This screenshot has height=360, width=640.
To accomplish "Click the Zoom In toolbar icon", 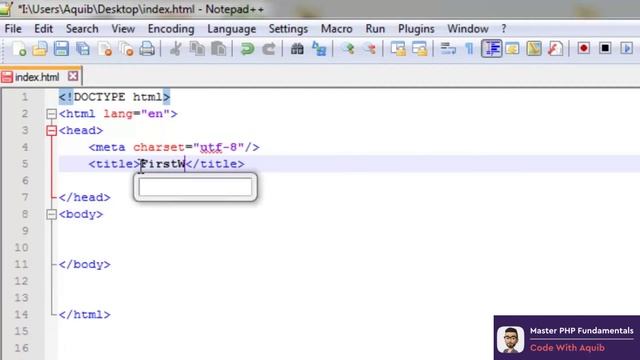I will 348,49.
